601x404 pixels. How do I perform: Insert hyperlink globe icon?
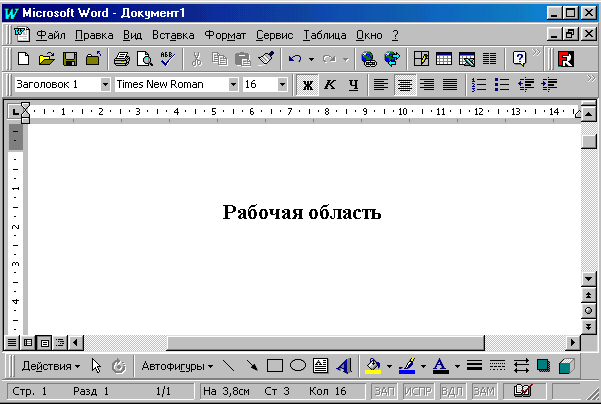click(x=369, y=59)
